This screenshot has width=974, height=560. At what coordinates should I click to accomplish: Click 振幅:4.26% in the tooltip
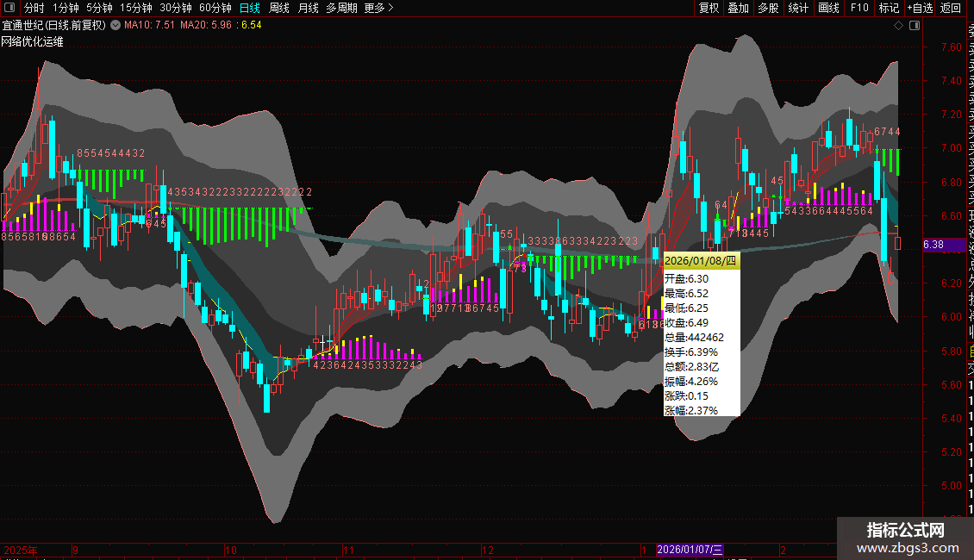[x=690, y=381]
